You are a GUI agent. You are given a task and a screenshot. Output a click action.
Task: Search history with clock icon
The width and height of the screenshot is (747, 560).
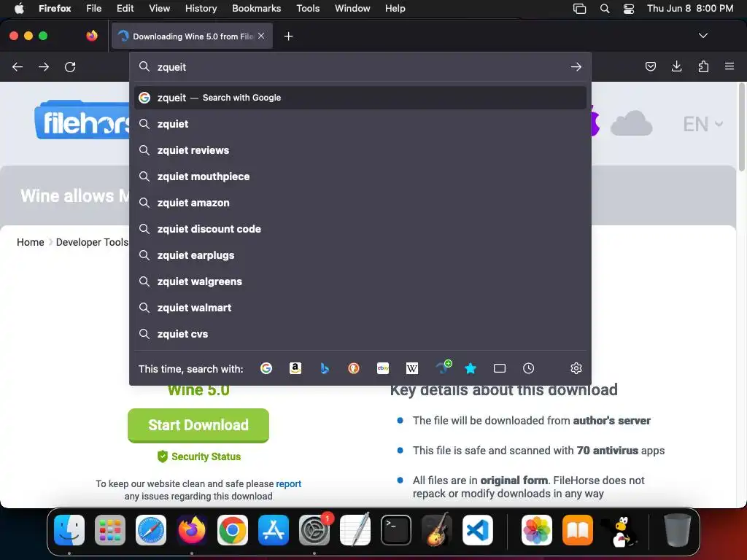[x=528, y=368]
